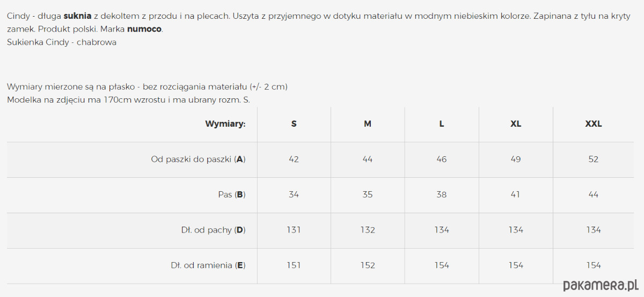Select the S size column header
This screenshot has width=644, height=297.
click(x=294, y=124)
